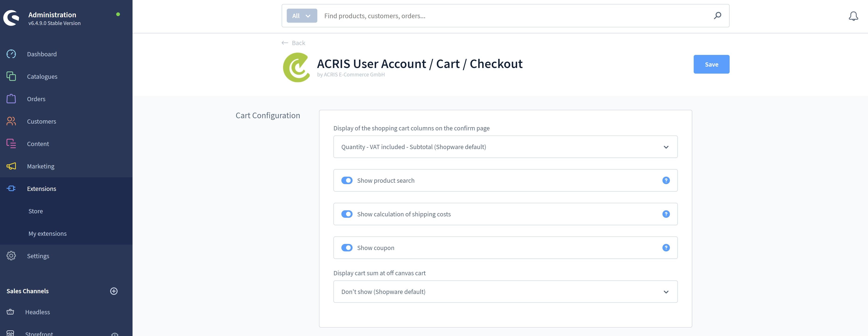This screenshot has width=868, height=336.
Task: Open cart sum off canvas dropdown
Action: point(505,291)
